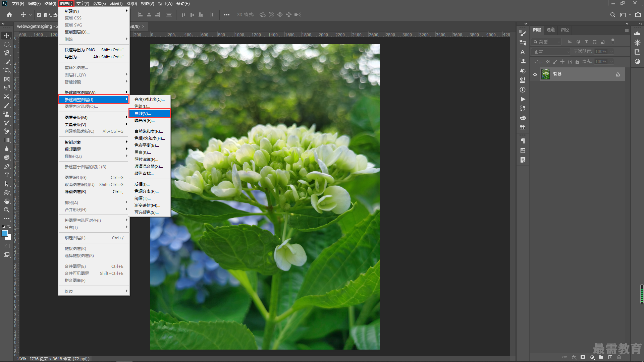Select the Move tool in toolbar

(7, 36)
